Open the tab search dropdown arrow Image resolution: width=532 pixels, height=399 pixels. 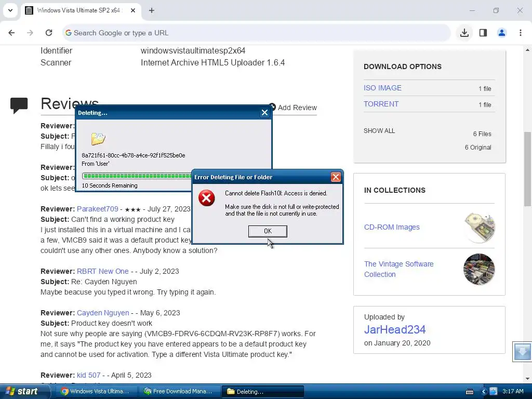(x=10, y=10)
